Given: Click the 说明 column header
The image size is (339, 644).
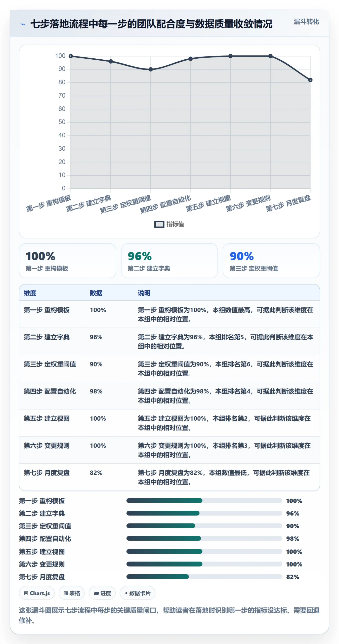Looking at the screenshot, I should tap(144, 293).
